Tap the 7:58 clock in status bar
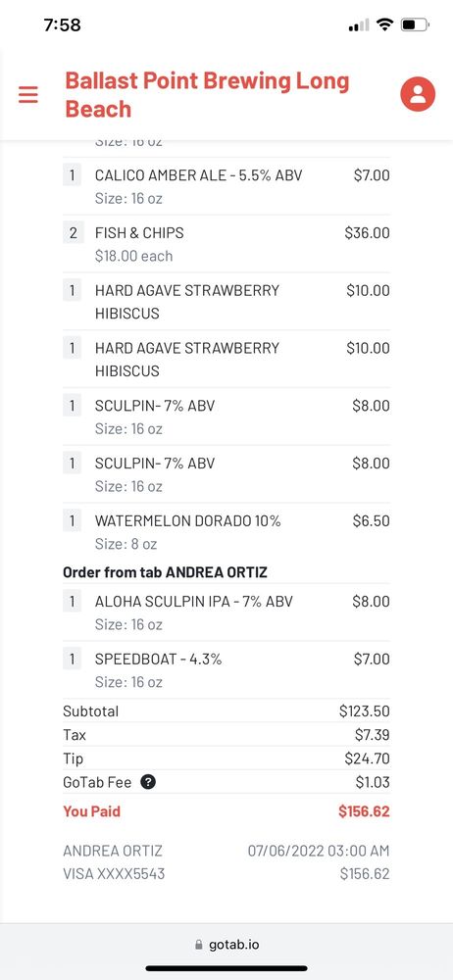This screenshot has width=453, height=980. tap(63, 25)
